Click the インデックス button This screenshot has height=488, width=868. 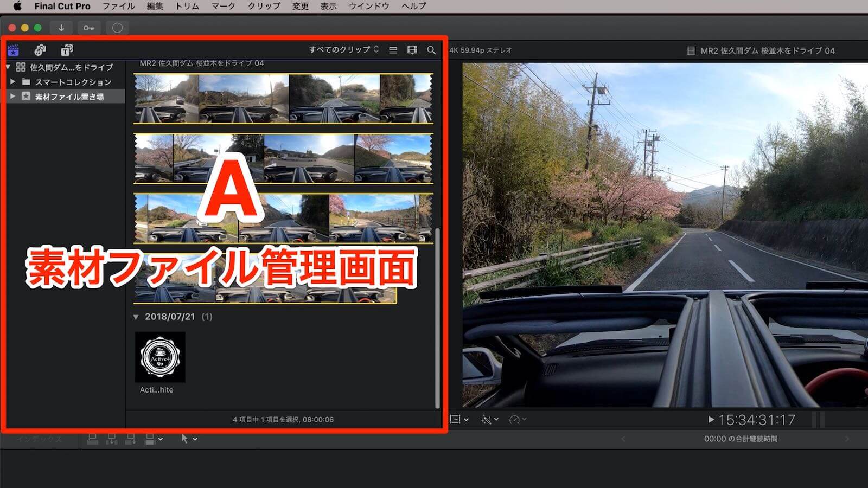point(39,439)
